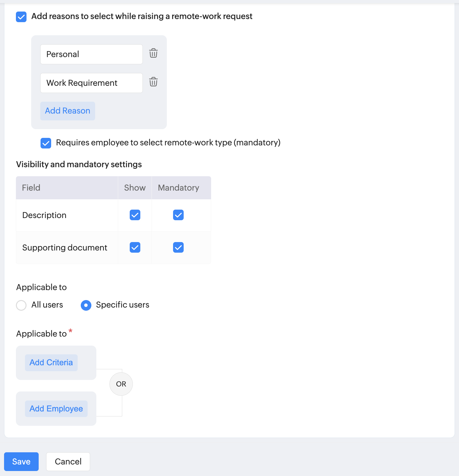459x476 pixels.
Task: Choose the Specific users radio button
Action: [86, 305]
